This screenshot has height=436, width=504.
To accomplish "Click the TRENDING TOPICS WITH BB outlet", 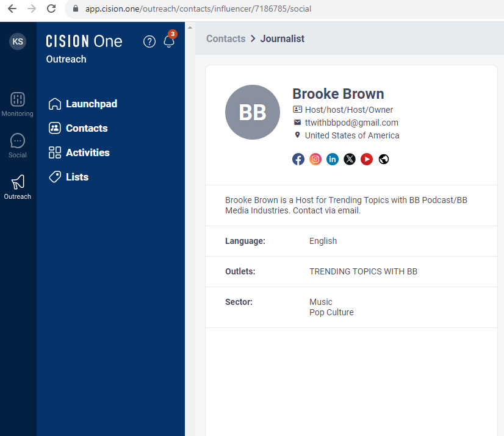I will (363, 271).
